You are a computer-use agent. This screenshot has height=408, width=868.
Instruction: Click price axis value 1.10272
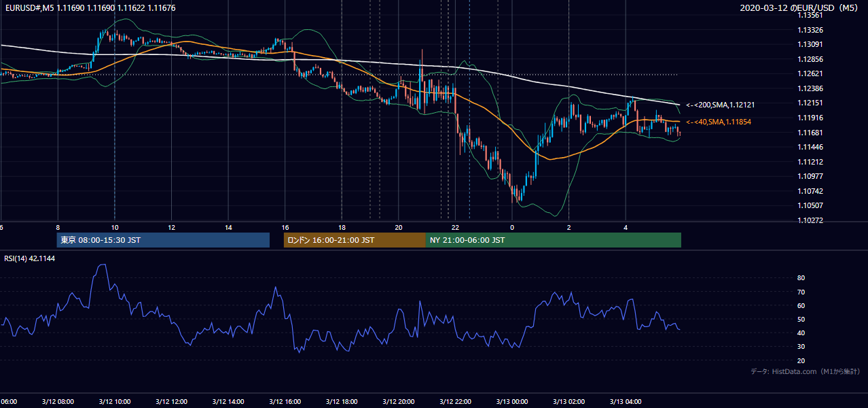click(x=810, y=220)
